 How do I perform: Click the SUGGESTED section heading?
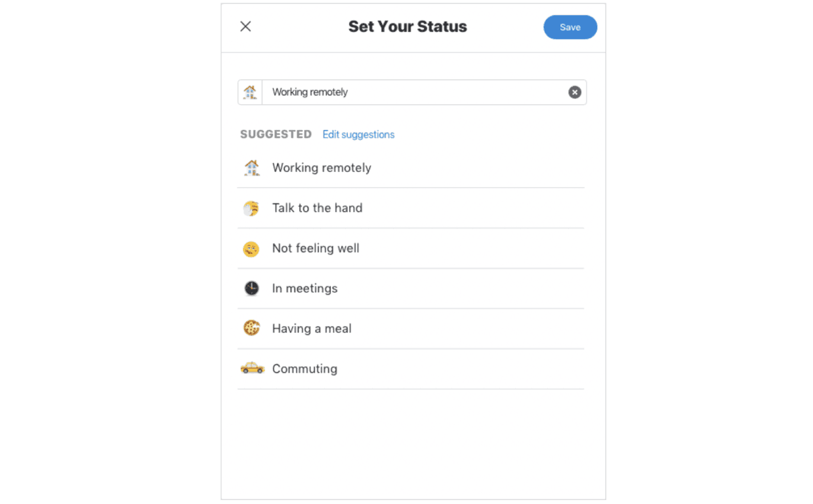(x=276, y=135)
